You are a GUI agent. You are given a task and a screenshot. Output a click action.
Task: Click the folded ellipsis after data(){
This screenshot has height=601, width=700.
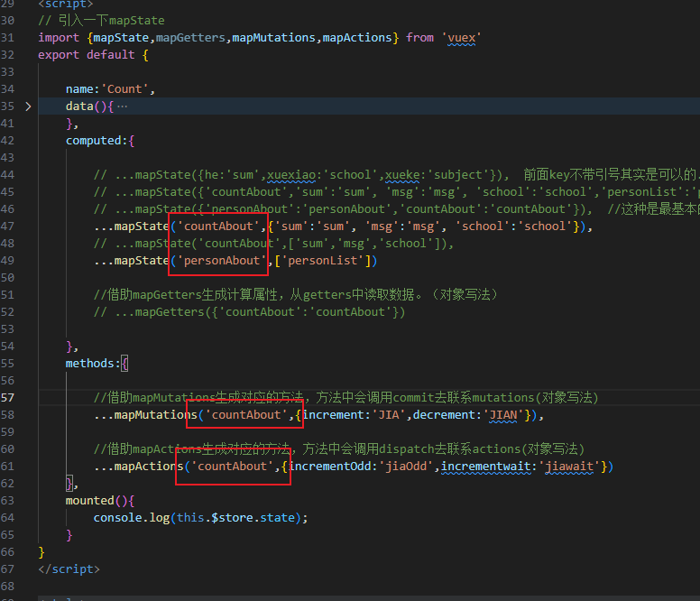tap(122, 106)
